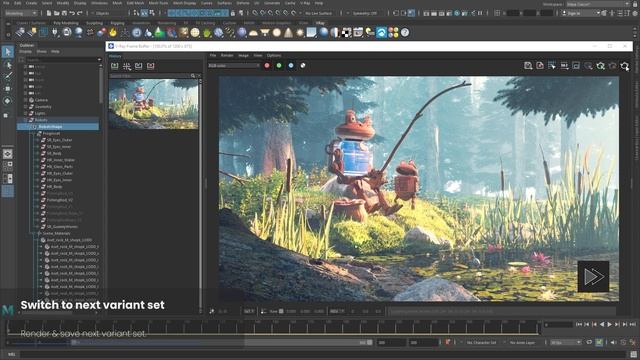640x360 pixels.
Task: Click the four colored spheres shelf icon
Action: click(393, 32)
